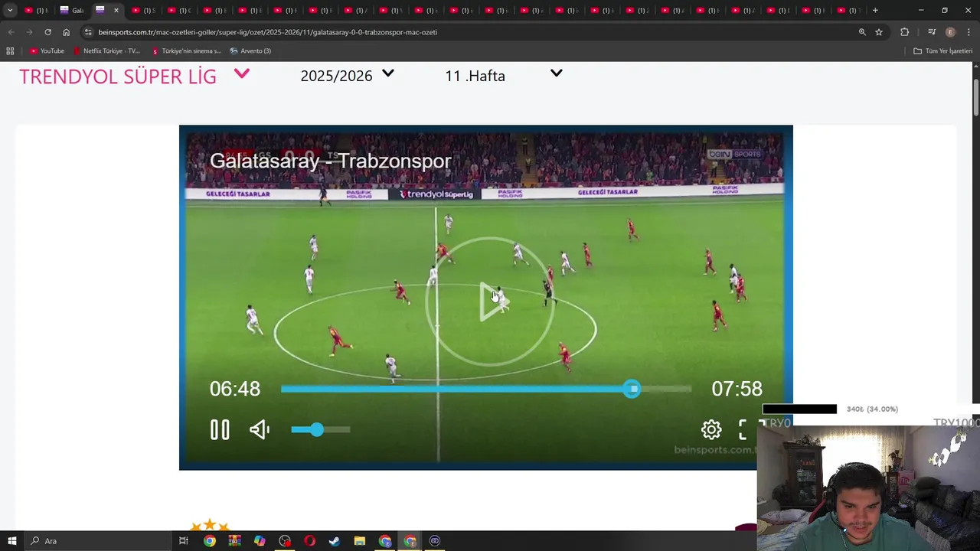Viewport: 980px width, 551px height.
Task: Open Netflix Türkiye bookmark
Action: 106,51
